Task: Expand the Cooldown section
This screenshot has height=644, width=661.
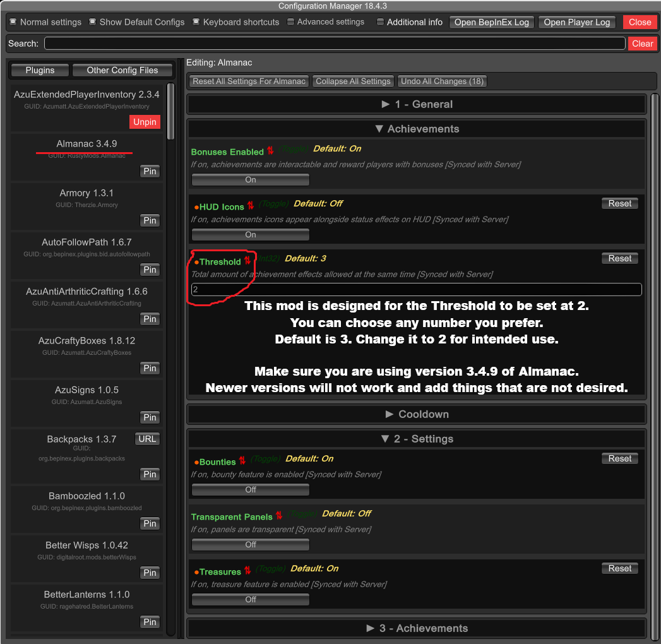Action: tap(417, 414)
